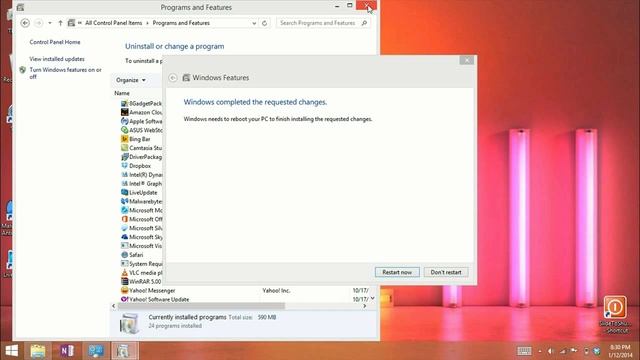Go up one folder level
The height and width of the screenshot is (360, 640).
(x=60, y=23)
